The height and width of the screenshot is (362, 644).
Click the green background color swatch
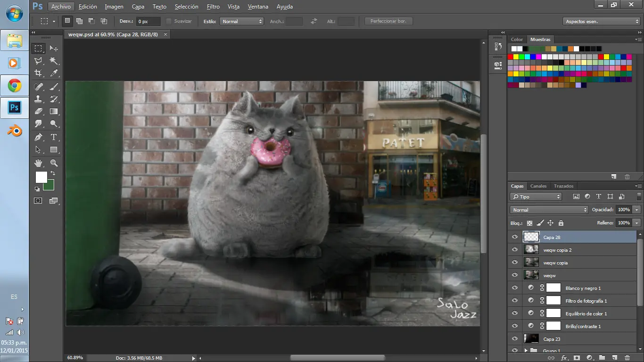click(50, 186)
